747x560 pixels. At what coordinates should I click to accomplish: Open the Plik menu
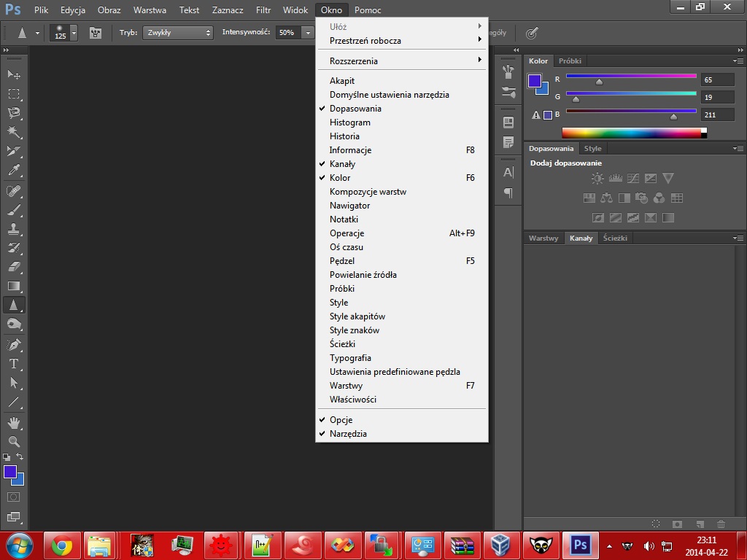(41, 9)
